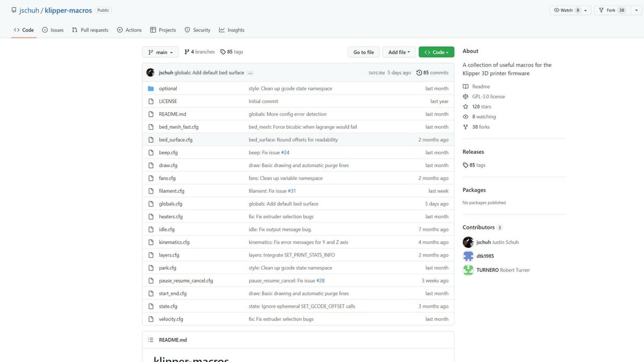This screenshot has width=644, height=362.
Task: Open the Actions tab
Action: pyautogui.click(x=129, y=30)
